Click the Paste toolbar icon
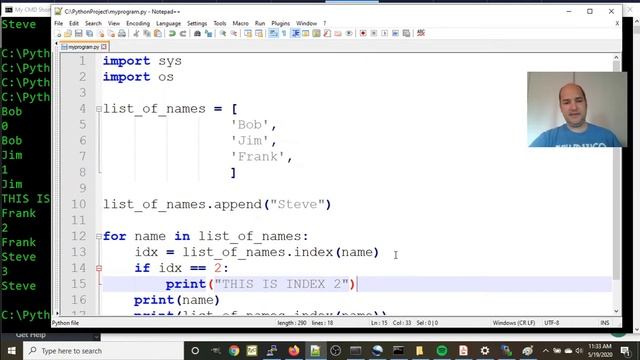 158,33
